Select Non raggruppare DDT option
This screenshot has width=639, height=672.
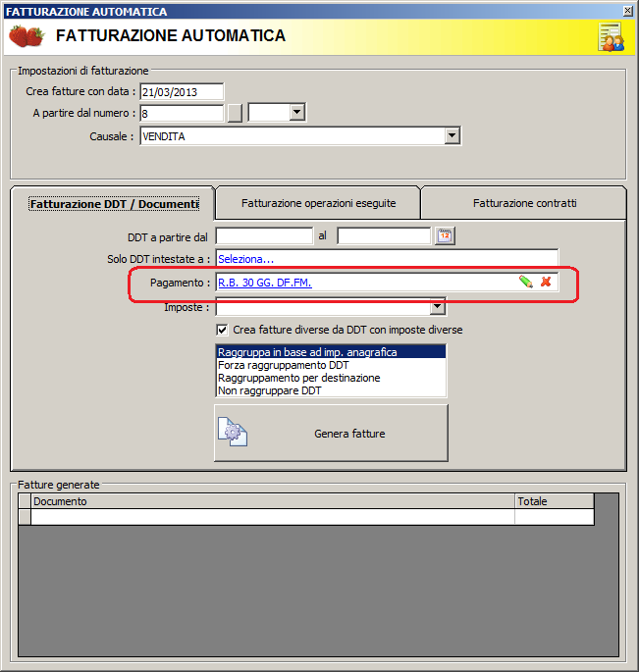click(x=331, y=390)
